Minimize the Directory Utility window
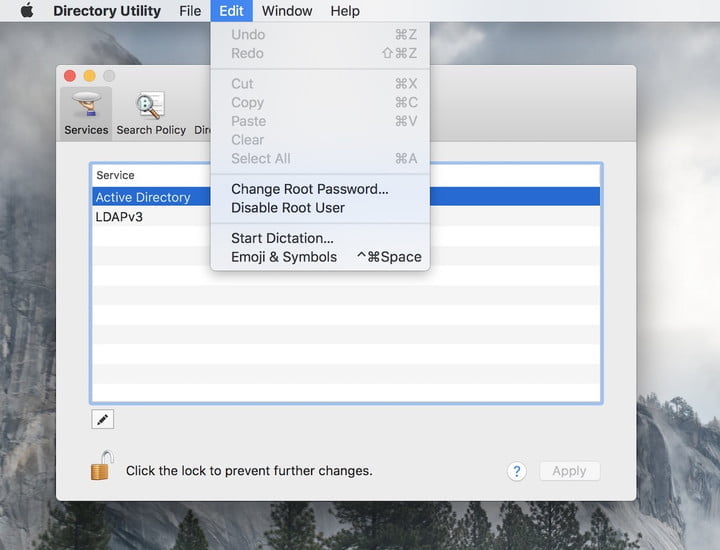720x550 pixels. (x=90, y=76)
